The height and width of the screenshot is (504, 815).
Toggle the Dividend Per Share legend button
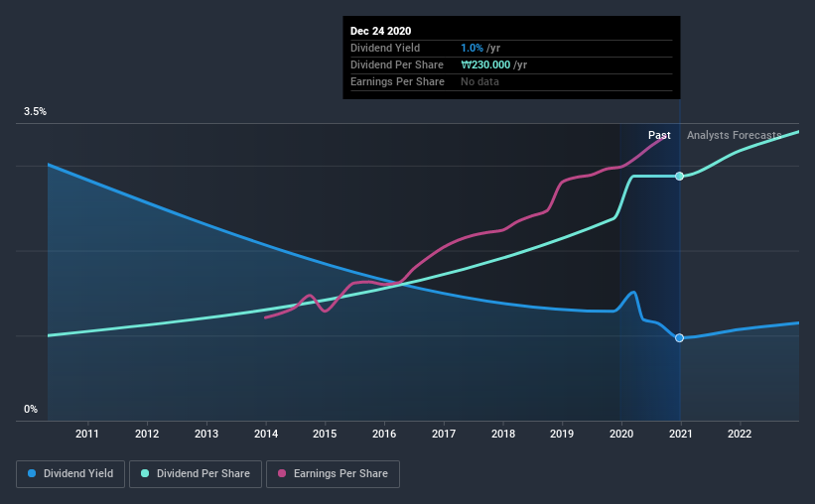pyautogui.click(x=196, y=474)
